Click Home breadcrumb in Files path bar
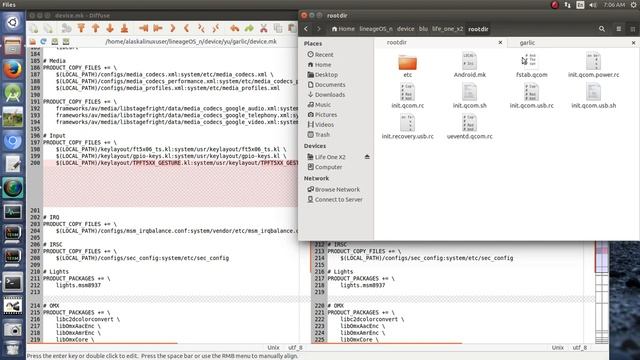Screen dimensions: 640x360 [x=343, y=29]
